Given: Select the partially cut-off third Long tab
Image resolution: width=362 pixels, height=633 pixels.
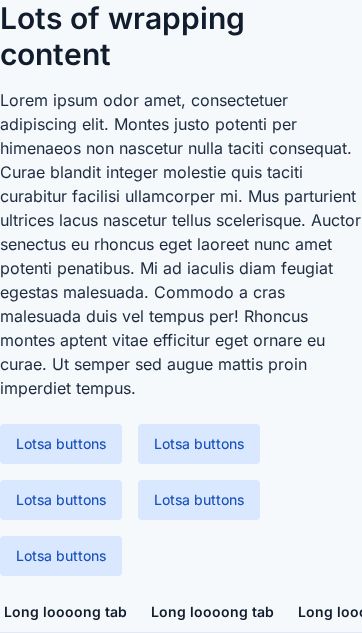Looking at the screenshot, I should (330, 612).
